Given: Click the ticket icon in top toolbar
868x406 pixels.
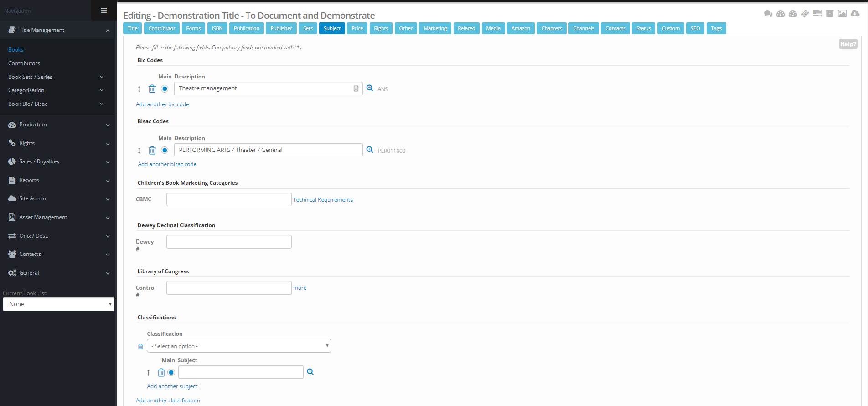Looking at the screenshot, I should (x=805, y=14).
